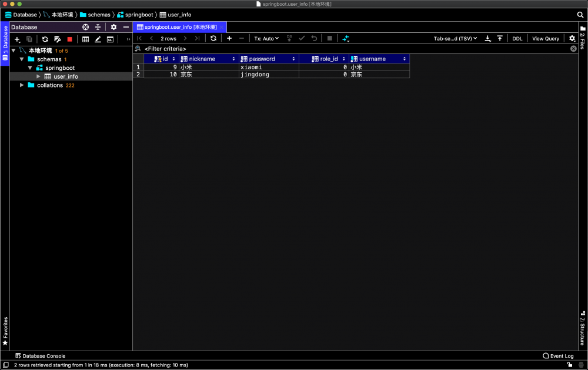Click Scroll from Editor target icon

tap(85, 27)
